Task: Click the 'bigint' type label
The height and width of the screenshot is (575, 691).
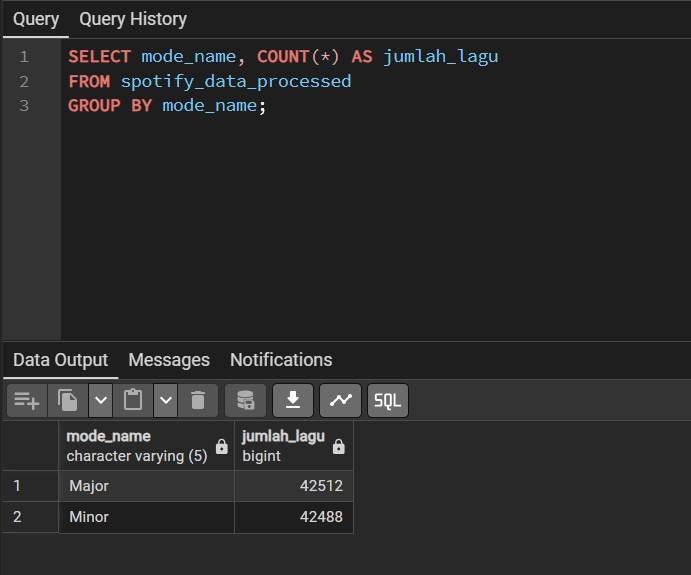Action: point(261,456)
